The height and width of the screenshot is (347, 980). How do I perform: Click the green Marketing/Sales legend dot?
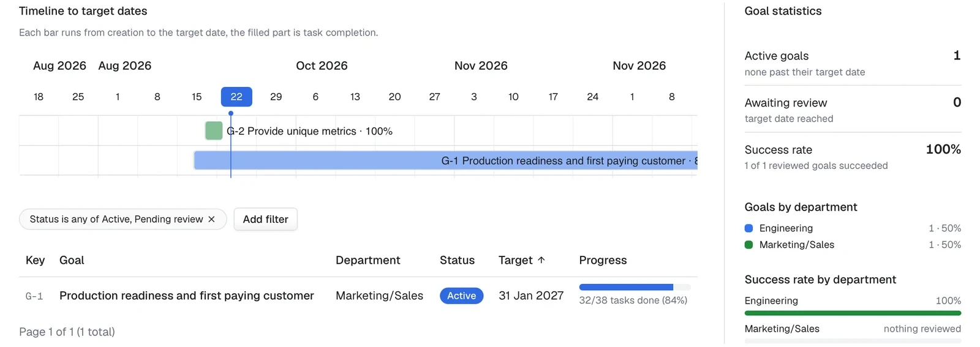coord(748,245)
